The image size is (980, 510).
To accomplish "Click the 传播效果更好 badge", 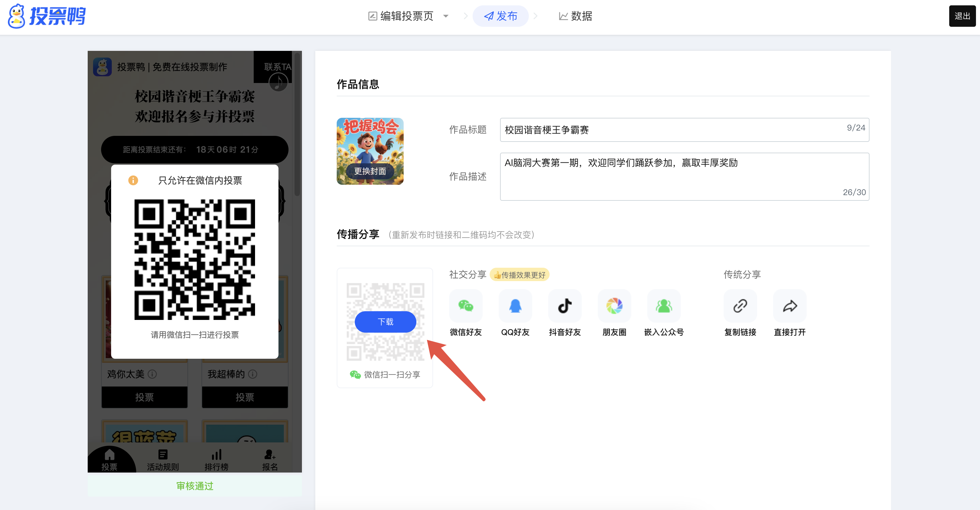I will coord(520,275).
